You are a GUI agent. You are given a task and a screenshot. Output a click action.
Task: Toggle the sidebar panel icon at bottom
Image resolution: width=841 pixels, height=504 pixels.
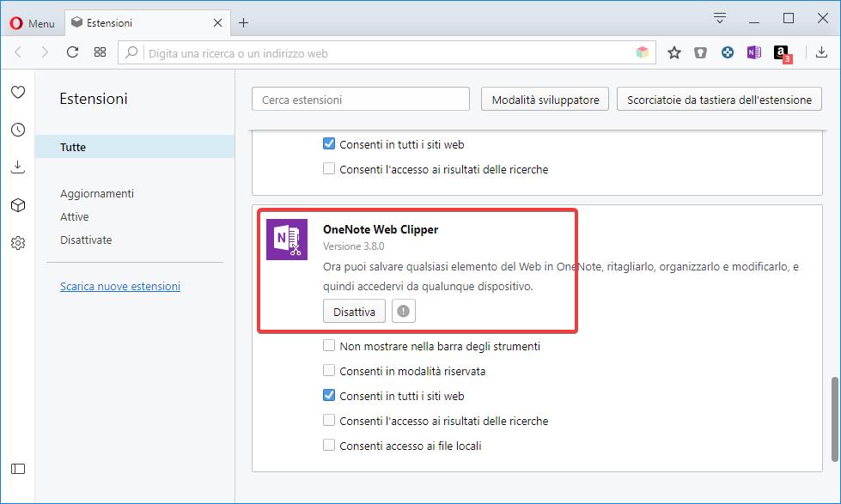tap(18, 469)
